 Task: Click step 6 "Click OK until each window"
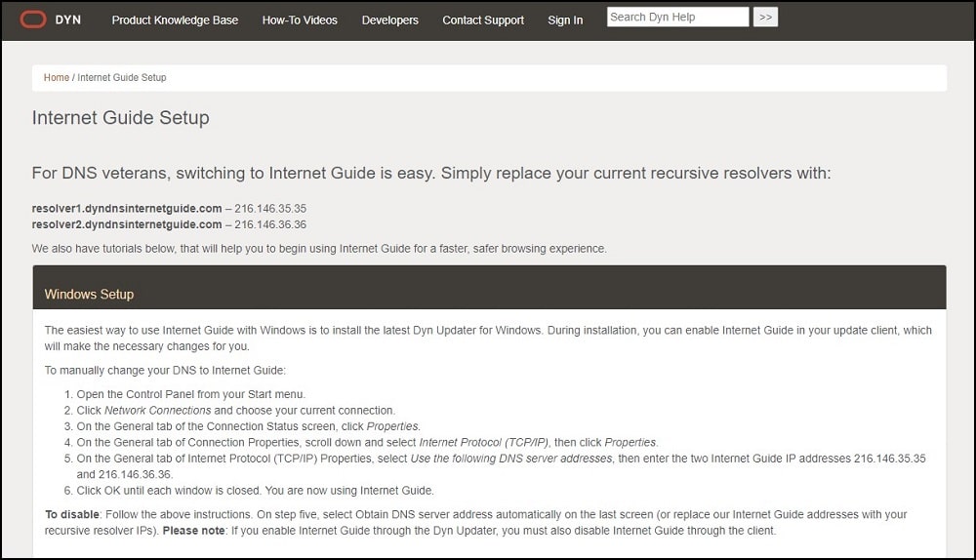[x=255, y=491]
